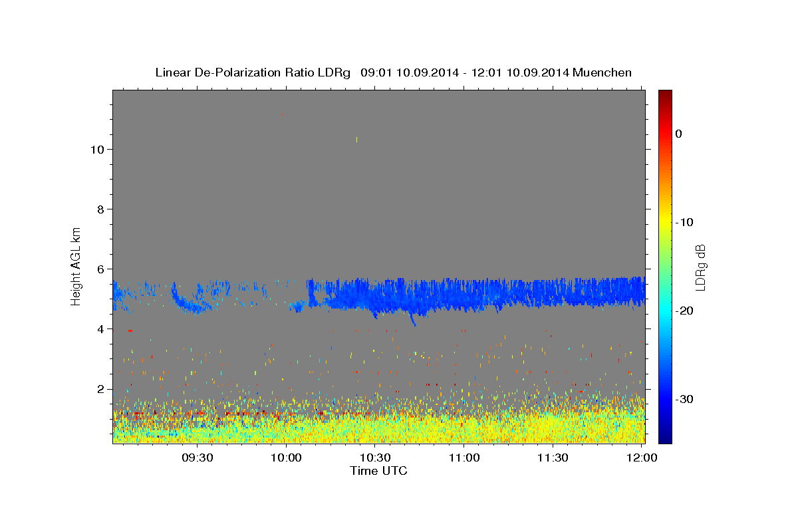798x532 pixels.
Task: Click the plot title text
Action: (393, 72)
